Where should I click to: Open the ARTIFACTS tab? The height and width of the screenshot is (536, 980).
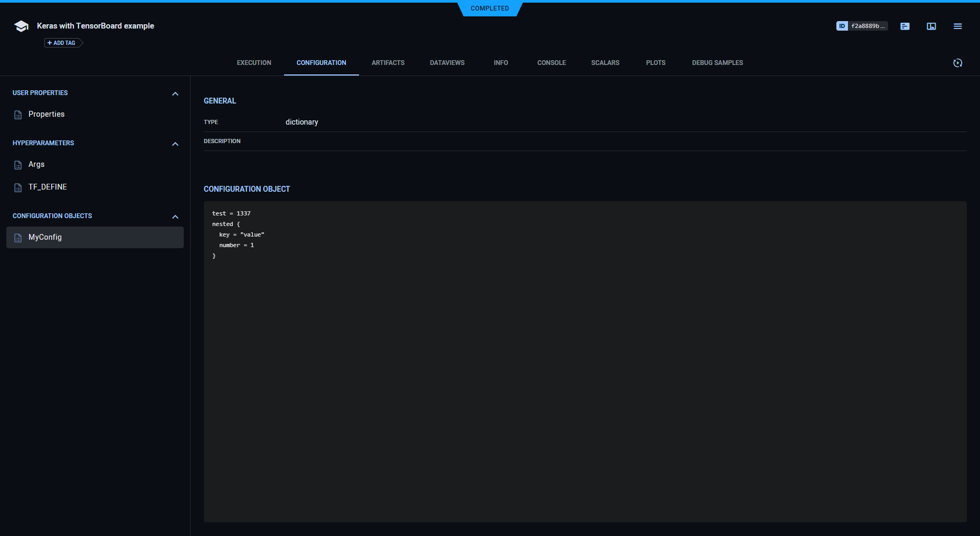pos(388,62)
